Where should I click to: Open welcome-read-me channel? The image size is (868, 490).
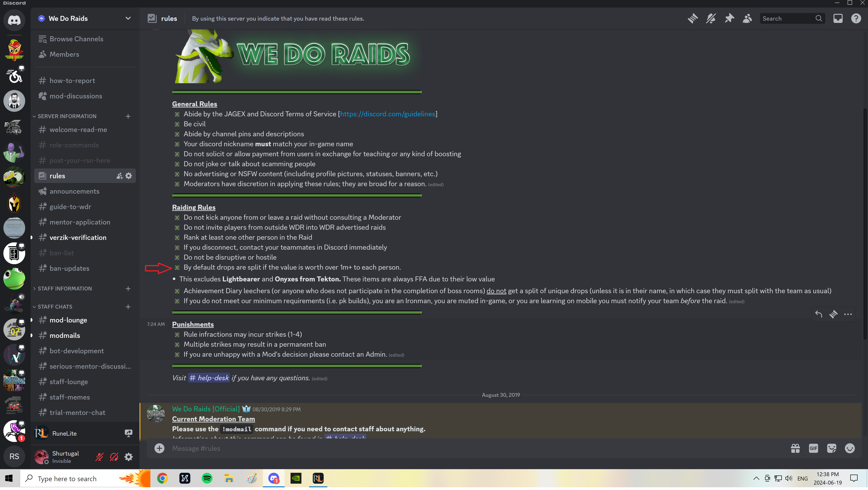pos(85,130)
